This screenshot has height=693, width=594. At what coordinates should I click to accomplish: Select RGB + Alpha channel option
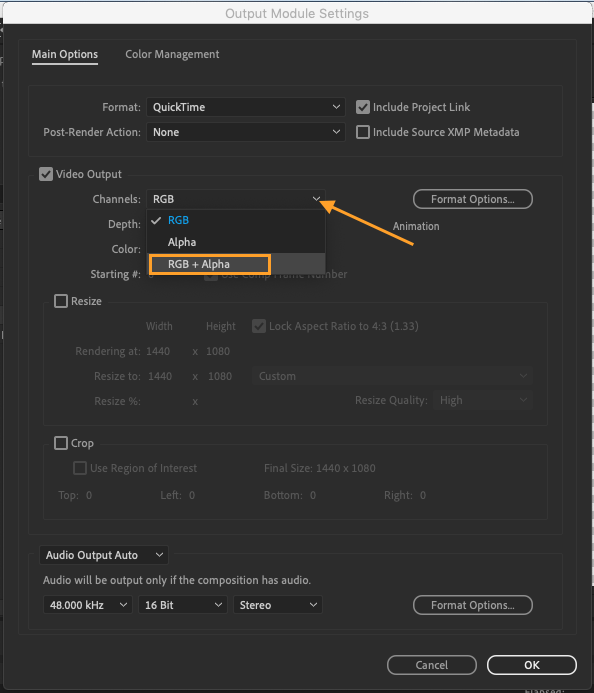236,264
